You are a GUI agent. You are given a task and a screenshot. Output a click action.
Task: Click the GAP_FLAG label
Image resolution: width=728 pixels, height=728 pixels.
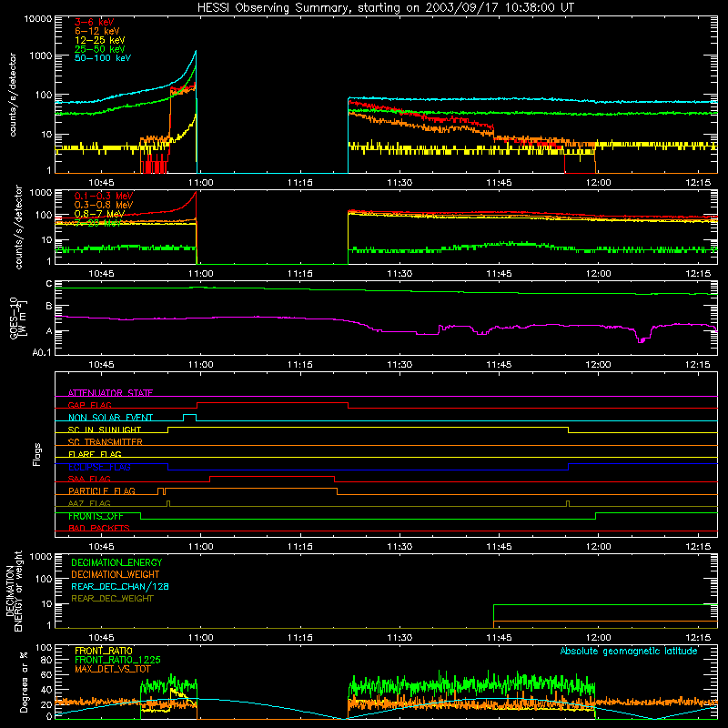pyautogui.click(x=89, y=405)
